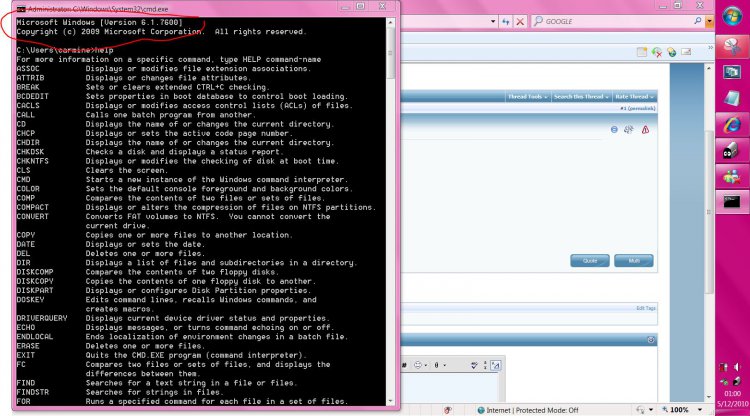Image resolution: width=750 pixels, height=416 pixels.
Task: Click the red flag tray icon
Action: (x=724, y=367)
